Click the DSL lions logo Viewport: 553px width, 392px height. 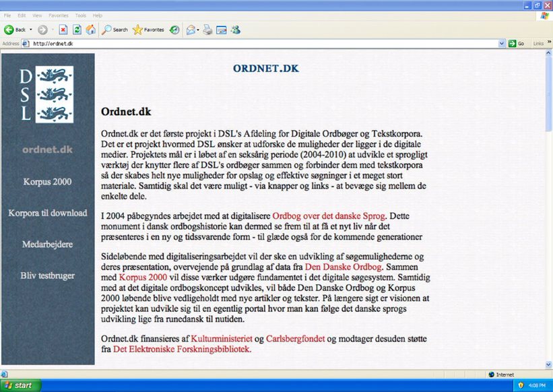46,94
